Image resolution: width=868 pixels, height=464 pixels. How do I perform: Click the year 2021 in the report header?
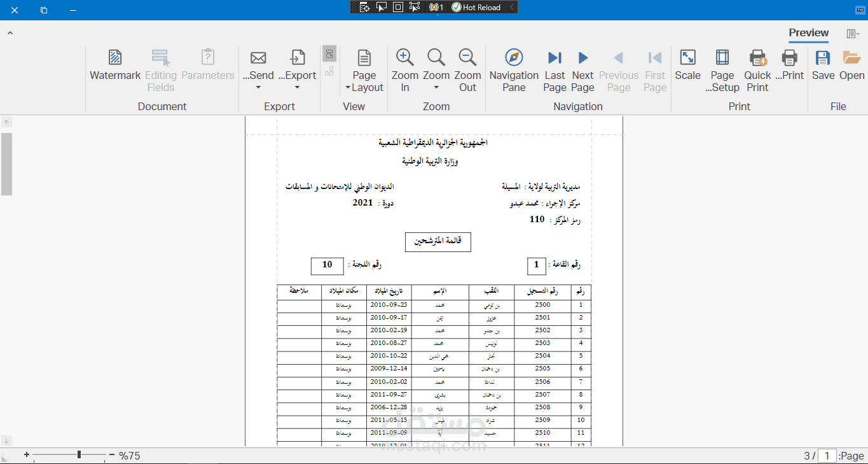pos(363,202)
